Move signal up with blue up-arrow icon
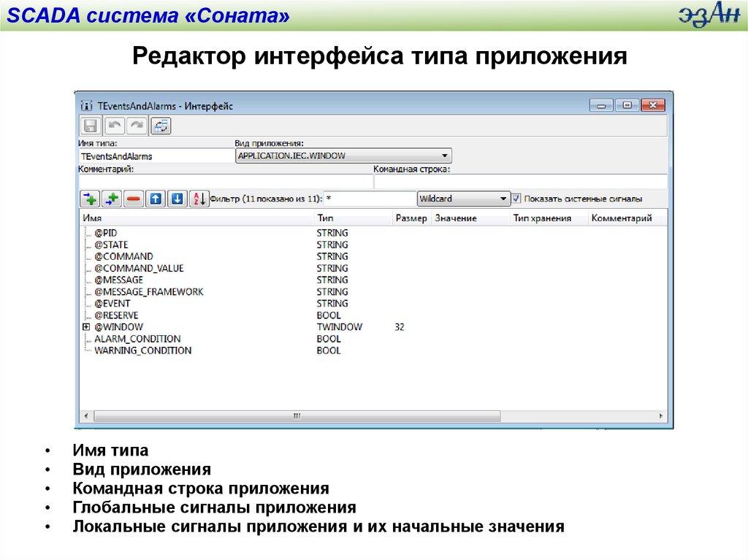Image resolution: width=748 pixels, height=560 pixels. pos(155,199)
